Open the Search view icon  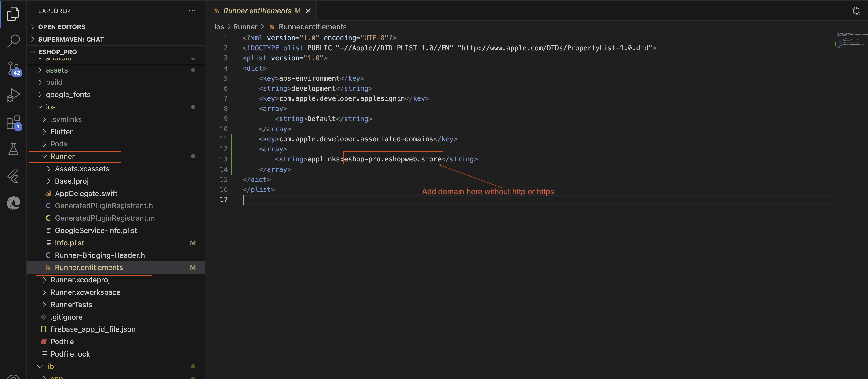click(x=14, y=41)
